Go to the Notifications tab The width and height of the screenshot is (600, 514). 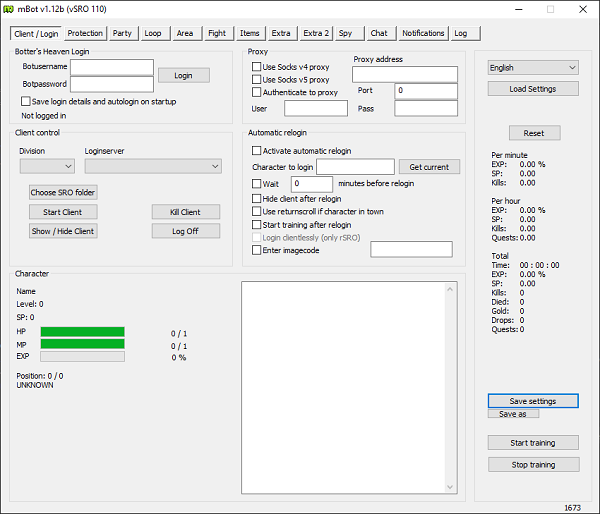pos(423,33)
